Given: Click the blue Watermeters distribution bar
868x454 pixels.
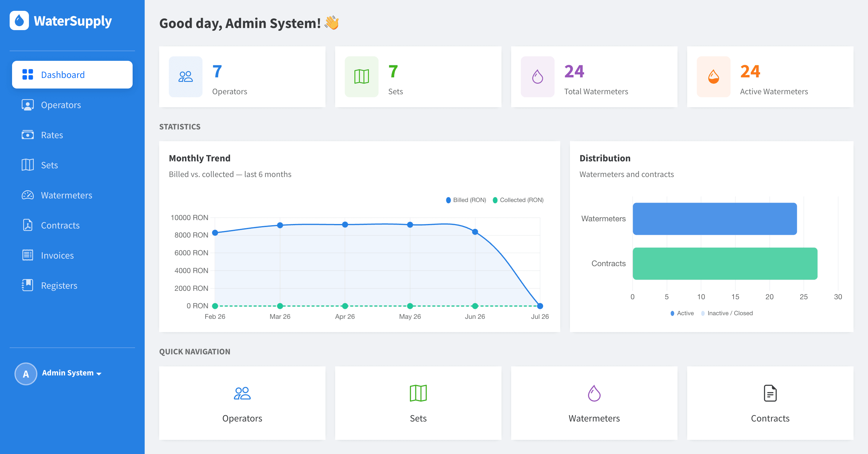Looking at the screenshot, I should [x=715, y=219].
